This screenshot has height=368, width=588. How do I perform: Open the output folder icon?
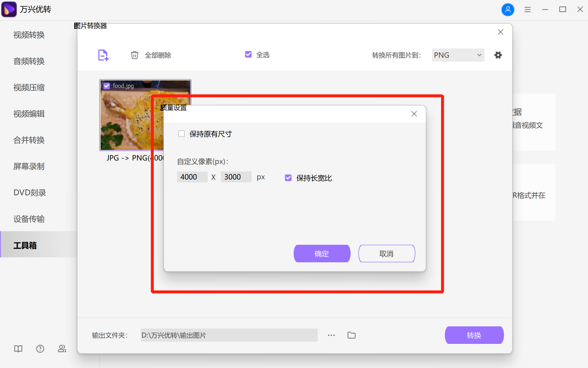[351, 335]
